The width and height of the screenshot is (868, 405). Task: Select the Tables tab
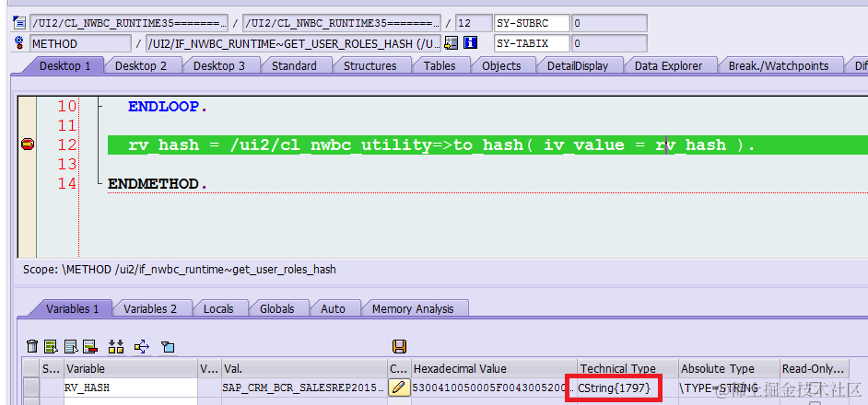coord(440,66)
